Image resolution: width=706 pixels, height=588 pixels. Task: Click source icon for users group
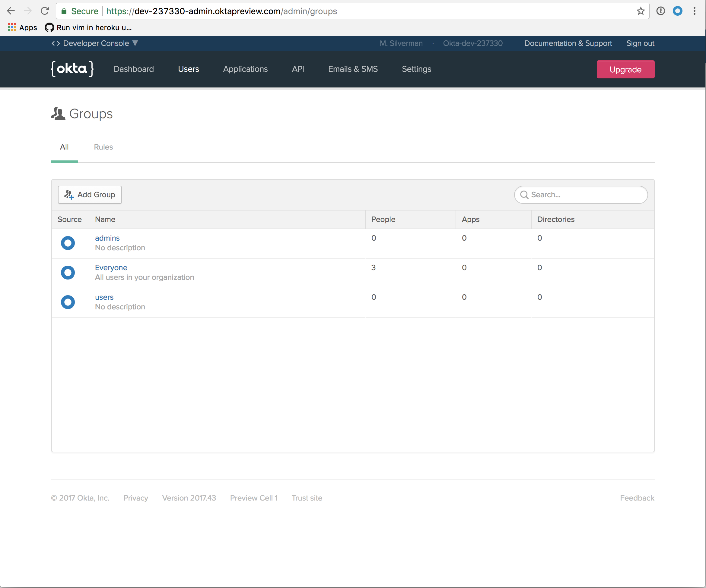click(68, 302)
